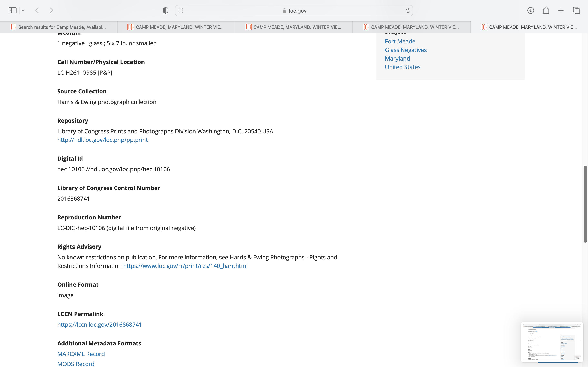Open the Fort Meade subject link

click(x=400, y=41)
